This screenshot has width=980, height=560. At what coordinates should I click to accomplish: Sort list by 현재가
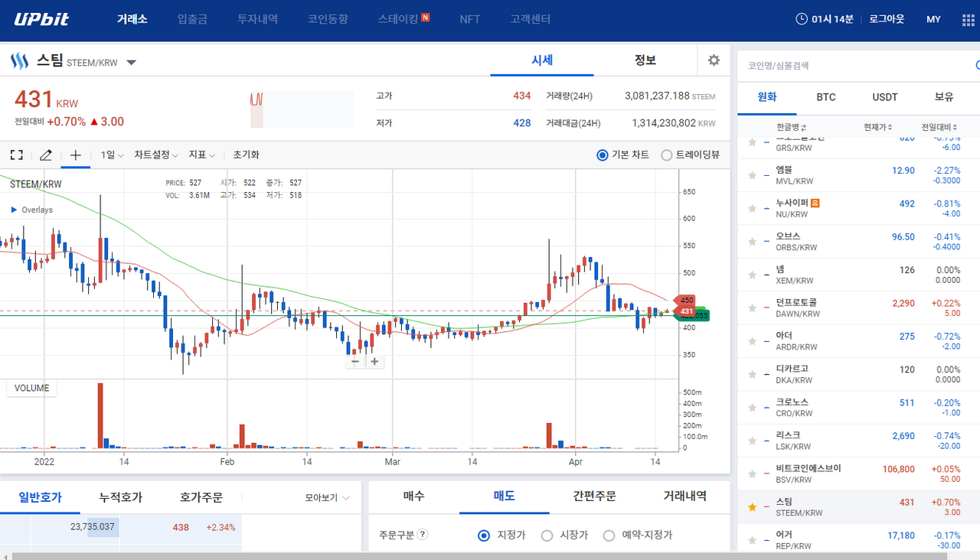coord(880,127)
